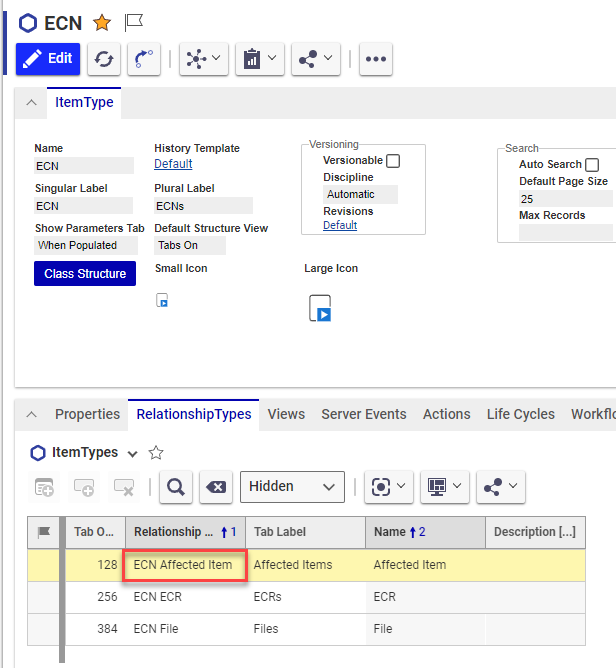This screenshot has width=616, height=668.
Task: Click the Default link under History Template
Action: pos(173,164)
